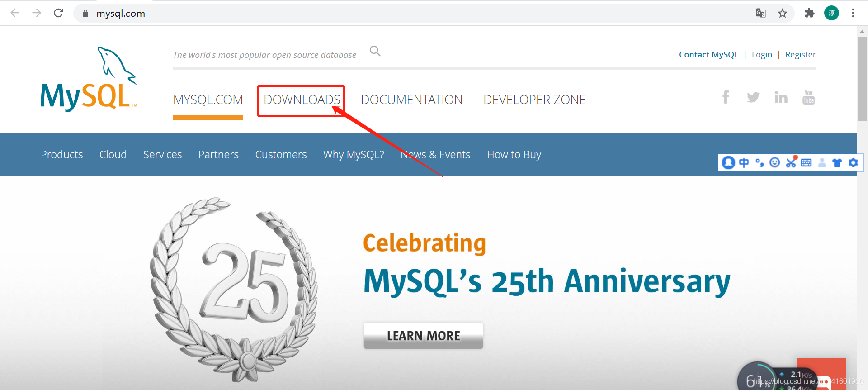Click the Register link
Viewport: 868px width, 390px height.
point(800,55)
